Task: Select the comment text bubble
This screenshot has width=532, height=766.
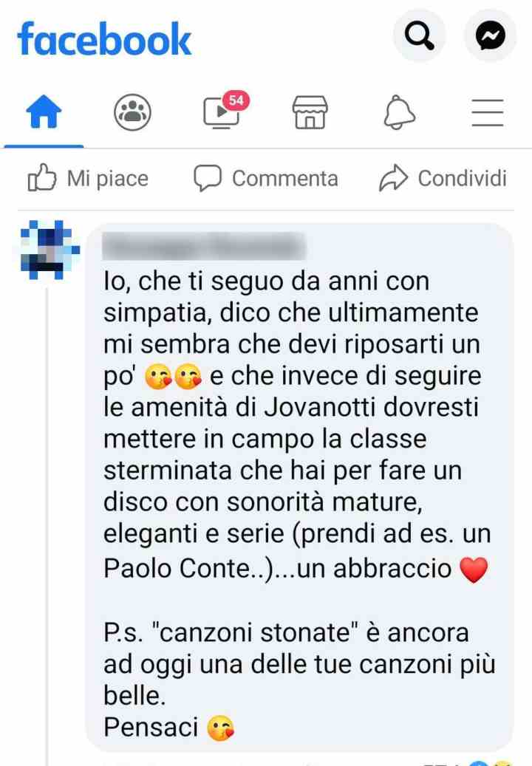Action: [299, 488]
